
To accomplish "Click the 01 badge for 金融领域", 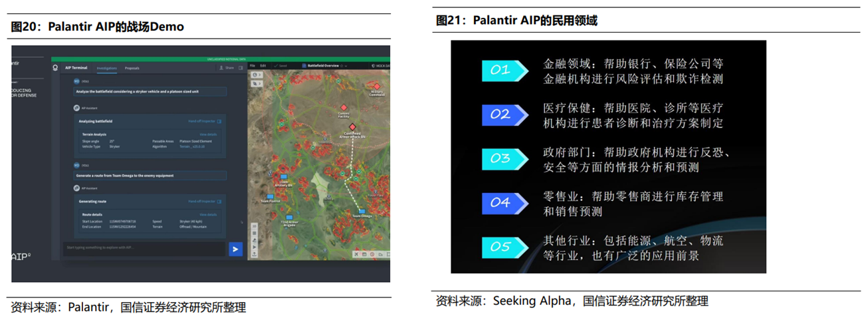I will pyautogui.click(x=506, y=70).
